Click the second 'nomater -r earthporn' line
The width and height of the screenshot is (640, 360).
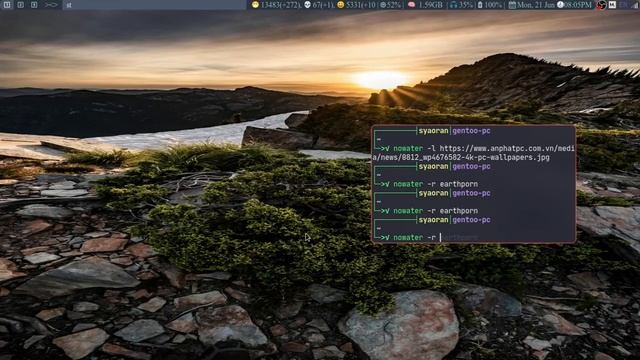[436, 211]
